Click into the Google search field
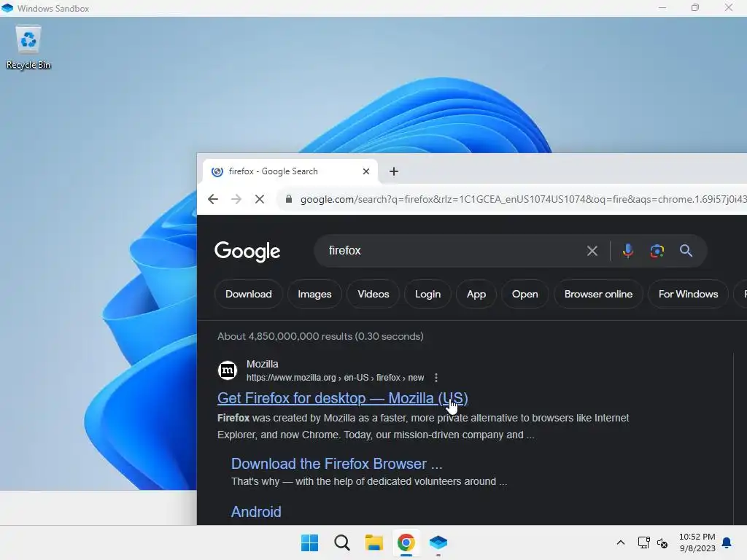This screenshot has width=747, height=560. [x=452, y=251]
